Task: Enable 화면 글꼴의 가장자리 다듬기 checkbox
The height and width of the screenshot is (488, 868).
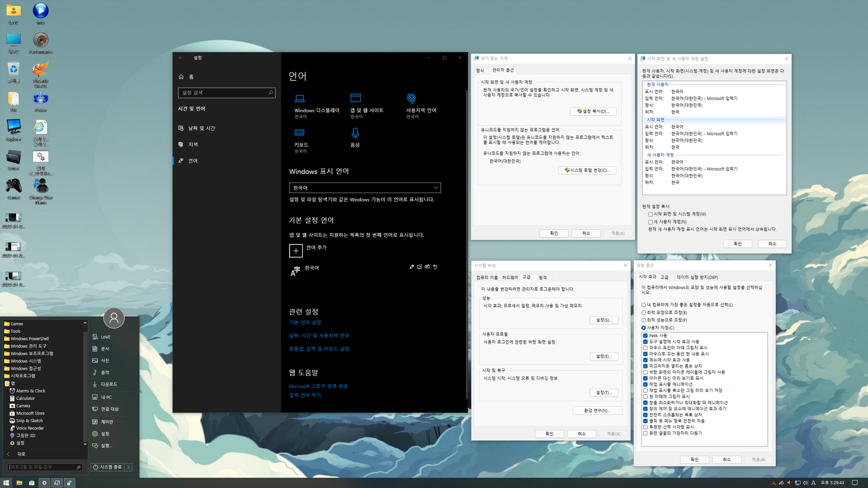Action: pyautogui.click(x=645, y=433)
